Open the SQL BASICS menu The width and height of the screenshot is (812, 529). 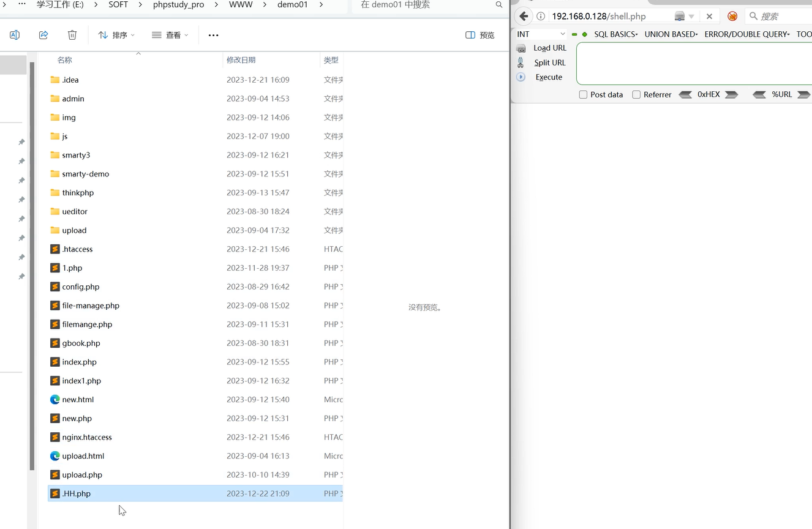point(615,34)
